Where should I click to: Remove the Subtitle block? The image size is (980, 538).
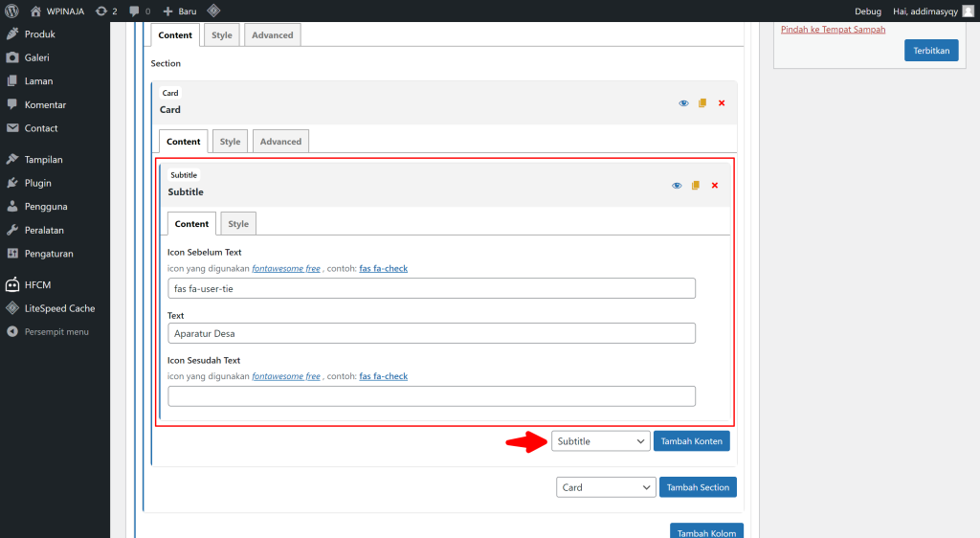coord(715,186)
